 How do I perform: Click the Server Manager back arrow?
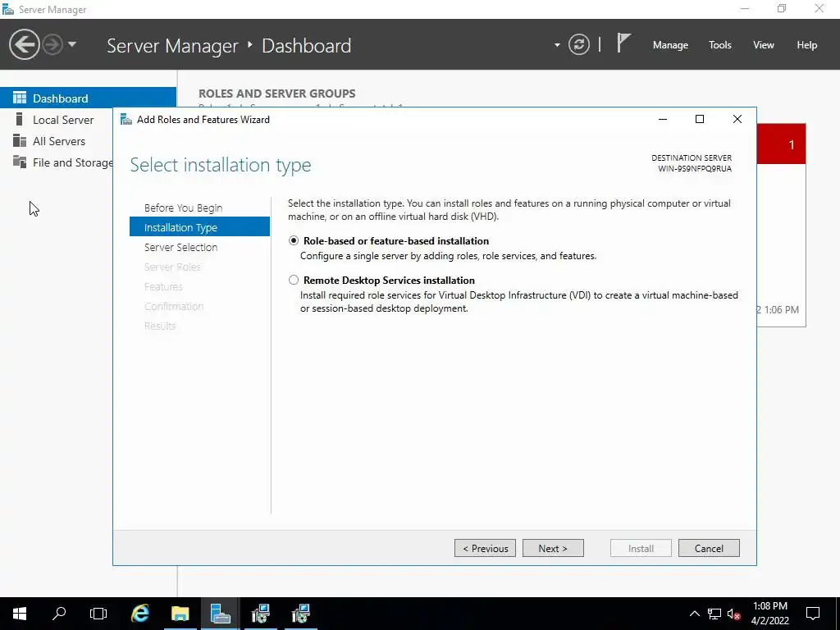(24, 44)
